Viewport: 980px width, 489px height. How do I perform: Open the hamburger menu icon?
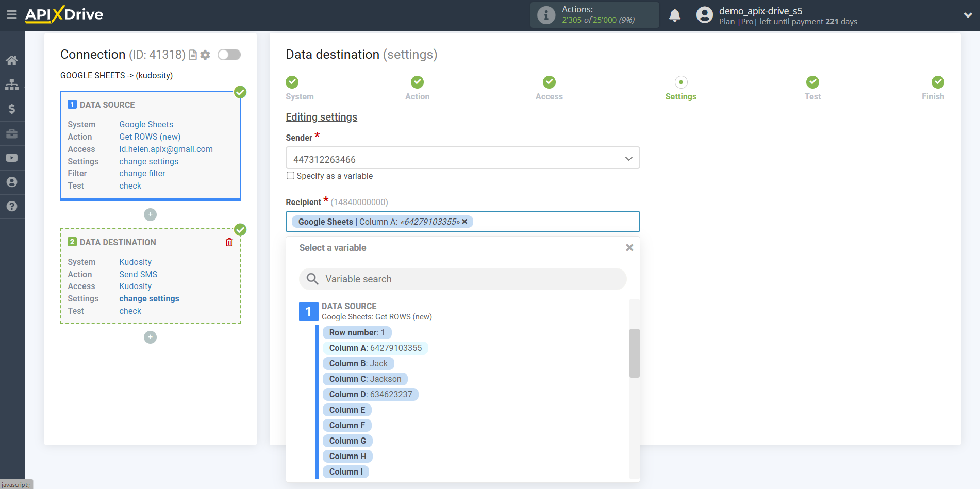coord(12,14)
